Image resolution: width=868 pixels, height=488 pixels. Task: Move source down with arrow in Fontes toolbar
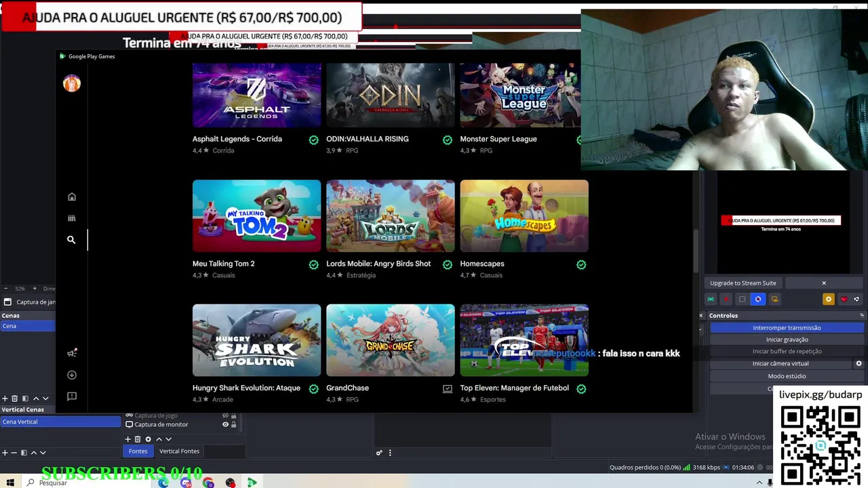pyautogui.click(x=169, y=439)
